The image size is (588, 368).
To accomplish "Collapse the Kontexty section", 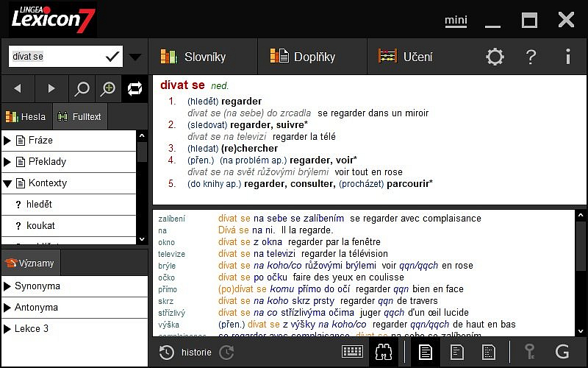I will [x=8, y=183].
